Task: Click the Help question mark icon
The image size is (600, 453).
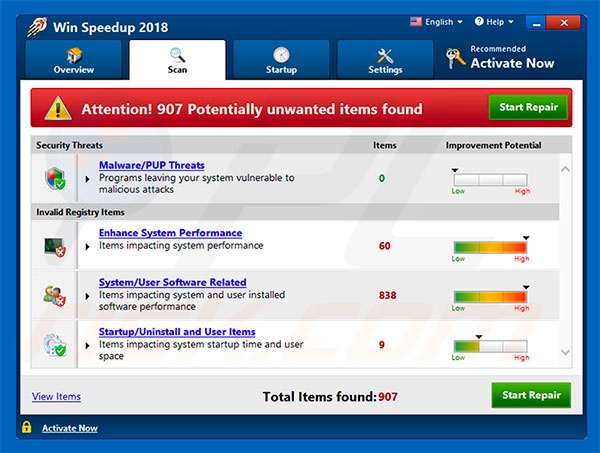Action: click(x=479, y=21)
